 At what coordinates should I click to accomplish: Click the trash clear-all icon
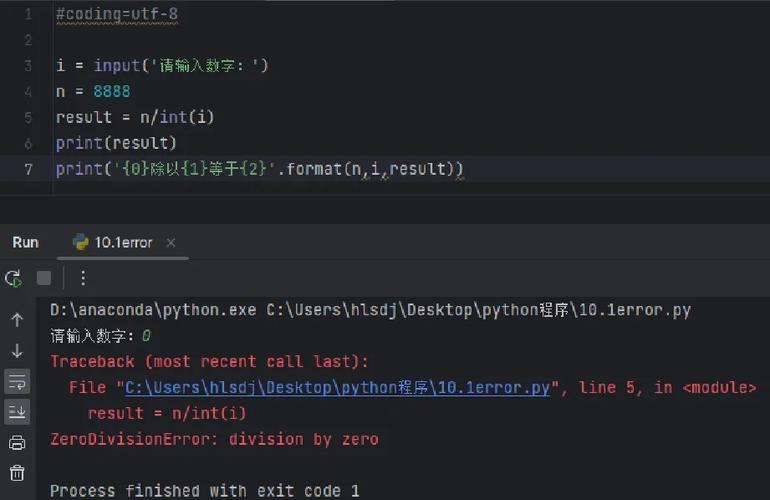(x=17, y=473)
